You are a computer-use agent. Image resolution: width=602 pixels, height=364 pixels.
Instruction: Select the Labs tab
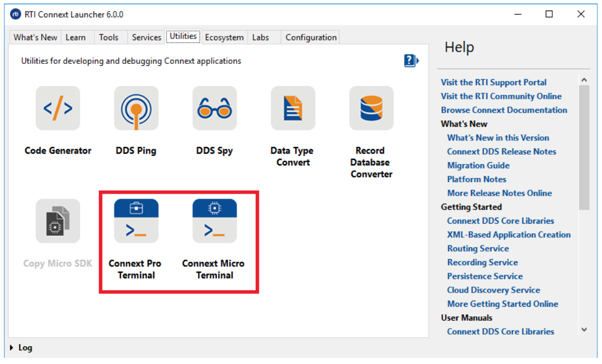[260, 38]
